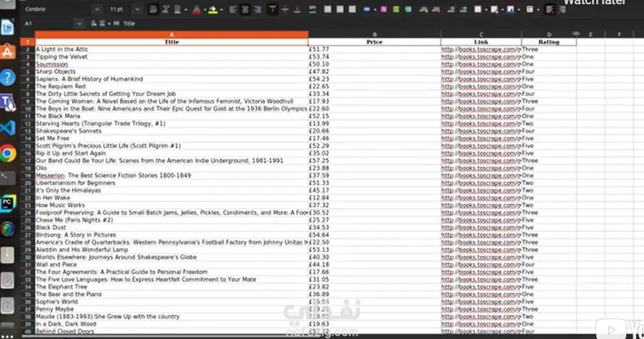Select the 'Libertarianism for Beginners' cell
This screenshot has width=644, height=339.
pyautogui.click(x=171, y=183)
